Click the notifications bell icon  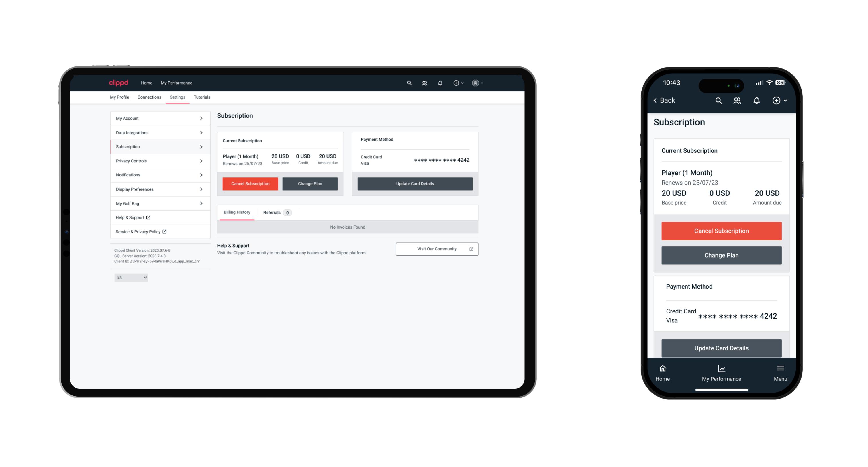coord(440,82)
